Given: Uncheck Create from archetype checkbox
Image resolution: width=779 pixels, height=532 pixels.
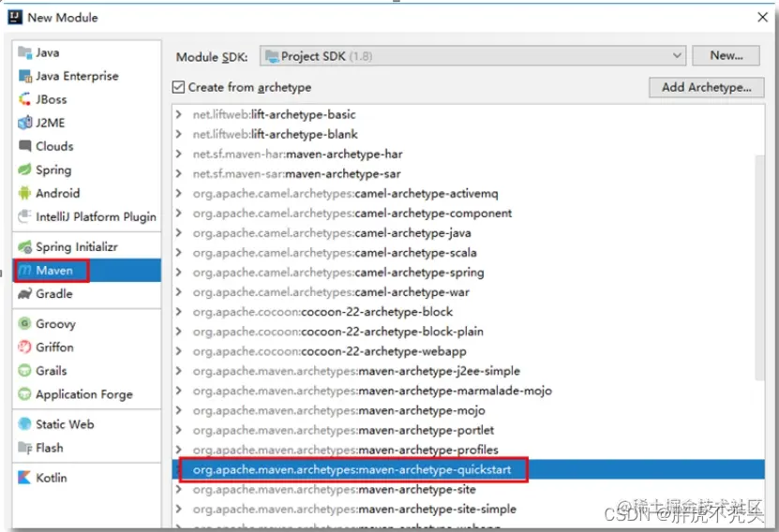Looking at the screenshot, I should pos(178,87).
